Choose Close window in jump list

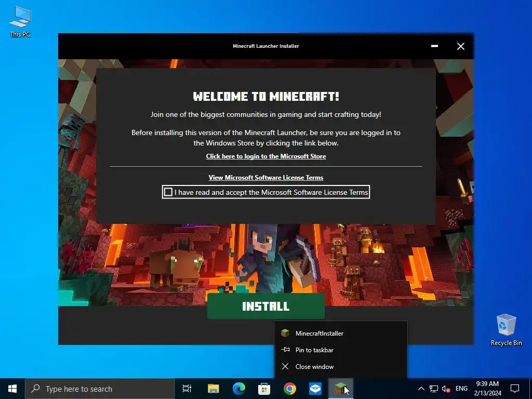pos(341,366)
